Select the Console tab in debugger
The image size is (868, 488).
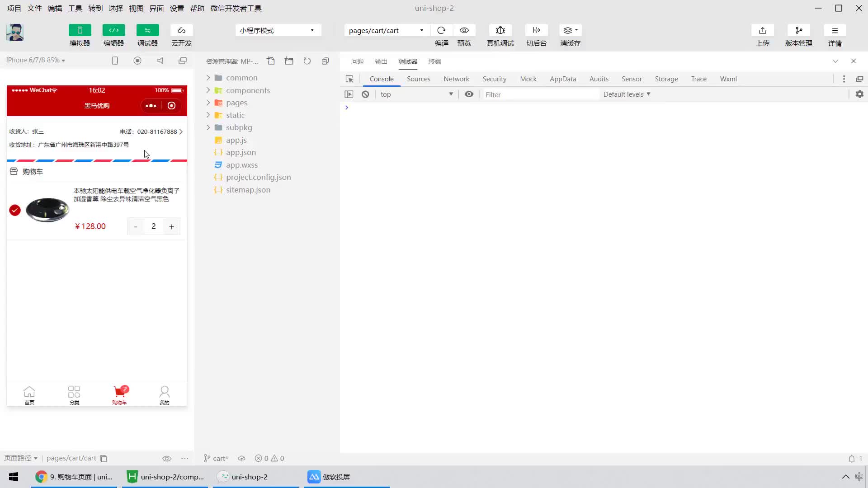click(x=382, y=79)
